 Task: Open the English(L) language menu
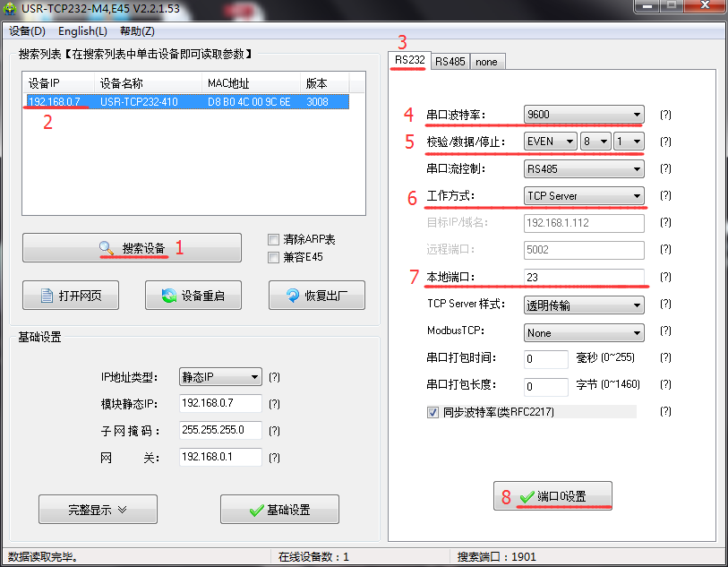[x=82, y=31]
